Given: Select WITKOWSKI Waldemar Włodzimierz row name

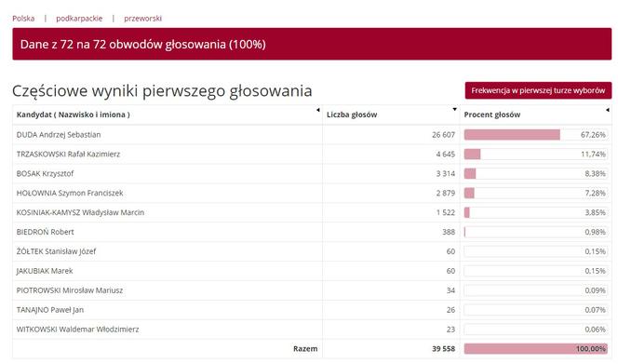Looking at the screenshot, I should [77, 330].
